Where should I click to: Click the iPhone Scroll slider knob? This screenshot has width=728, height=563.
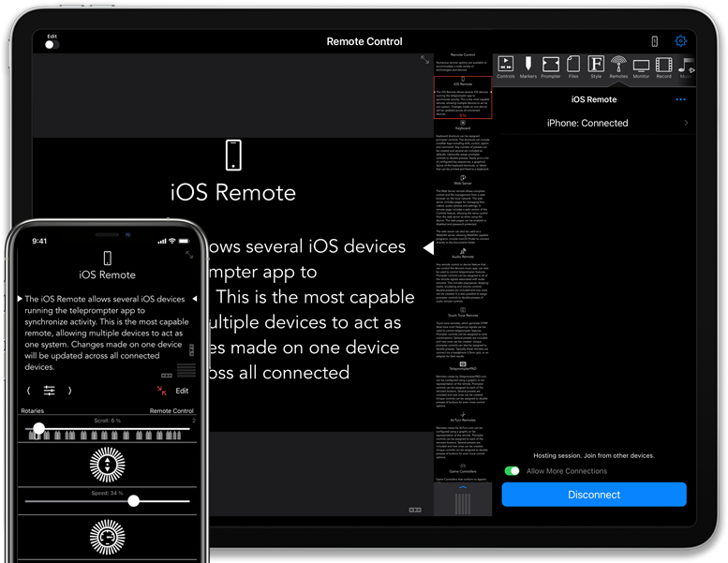coord(39,428)
